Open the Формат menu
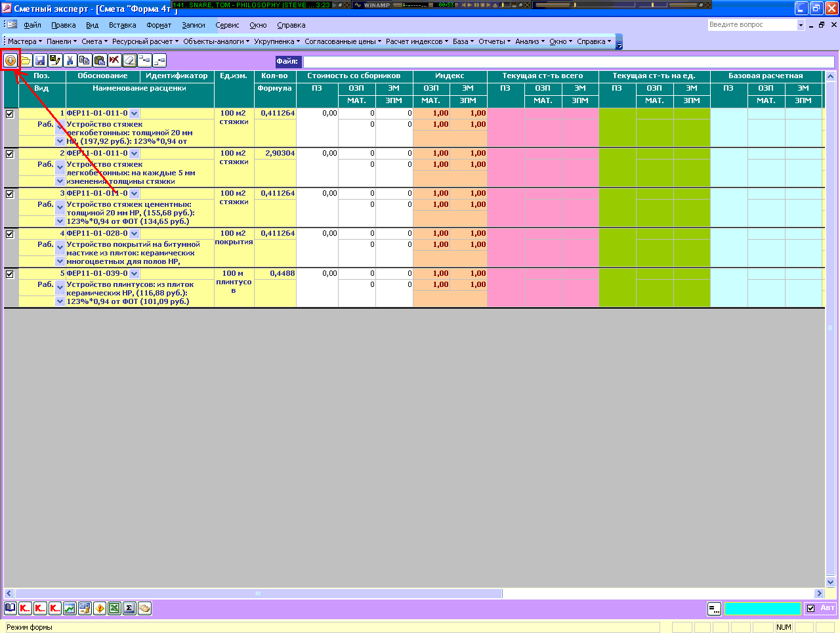 tap(159, 25)
